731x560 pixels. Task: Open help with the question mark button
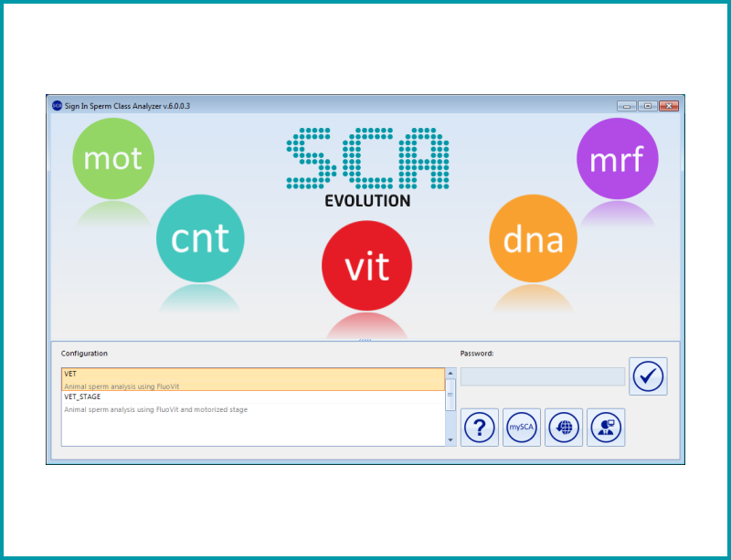[480, 428]
